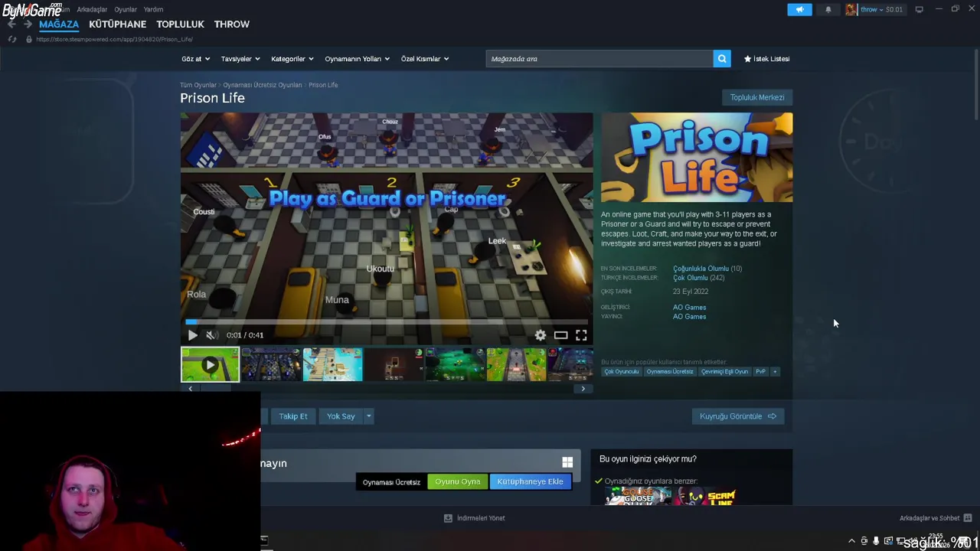
Task: Expand the Tavsiyeler dropdown
Action: click(x=240, y=59)
